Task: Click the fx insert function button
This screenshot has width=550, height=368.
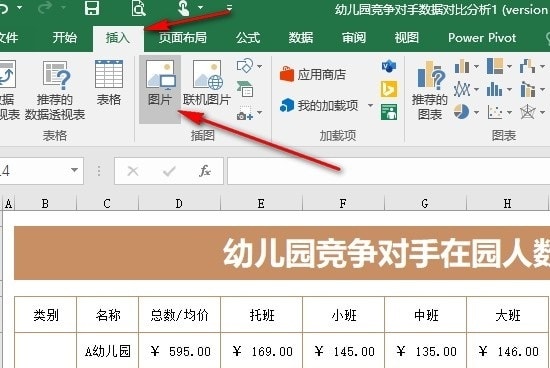Action: [x=204, y=171]
